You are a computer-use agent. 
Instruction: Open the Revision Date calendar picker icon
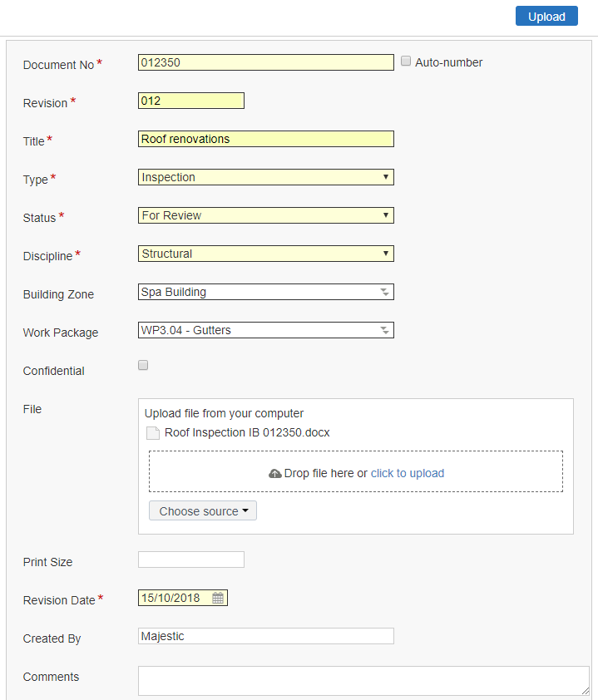coord(218,598)
